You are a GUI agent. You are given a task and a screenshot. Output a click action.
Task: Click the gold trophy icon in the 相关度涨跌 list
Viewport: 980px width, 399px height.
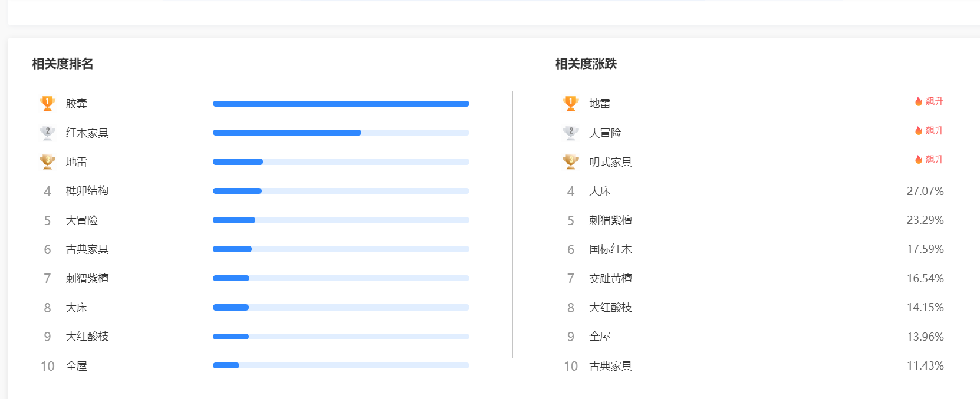[571, 103]
